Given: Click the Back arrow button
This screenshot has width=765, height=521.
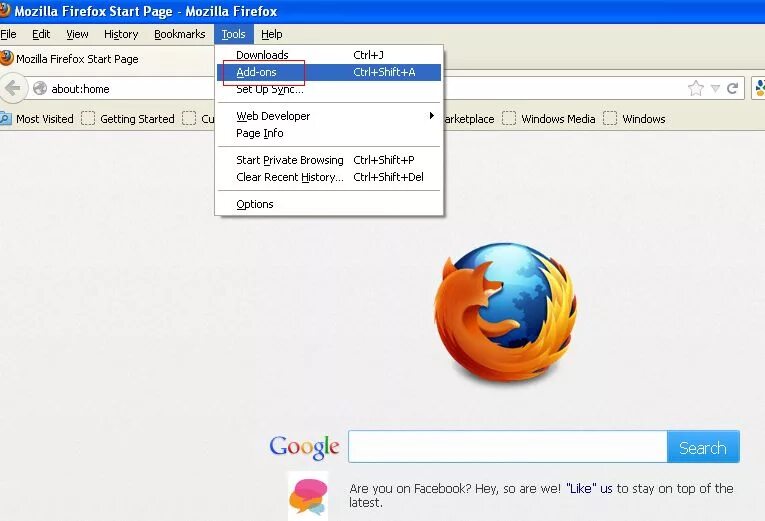Looking at the screenshot, I should (x=12, y=89).
